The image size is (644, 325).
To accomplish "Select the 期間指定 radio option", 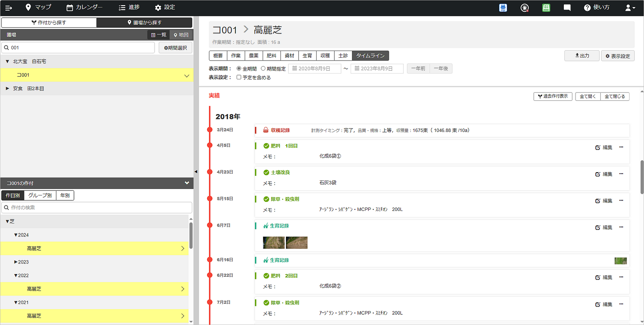I will pyautogui.click(x=263, y=68).
